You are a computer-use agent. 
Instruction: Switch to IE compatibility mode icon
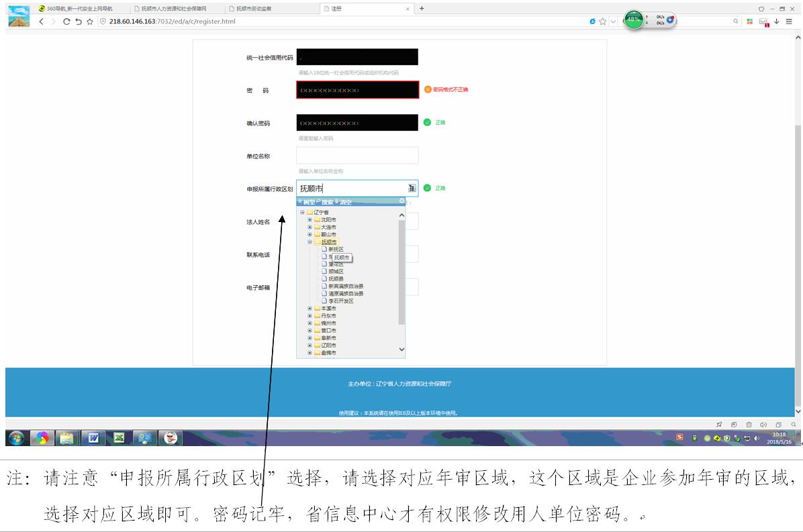tap(593, 21)
